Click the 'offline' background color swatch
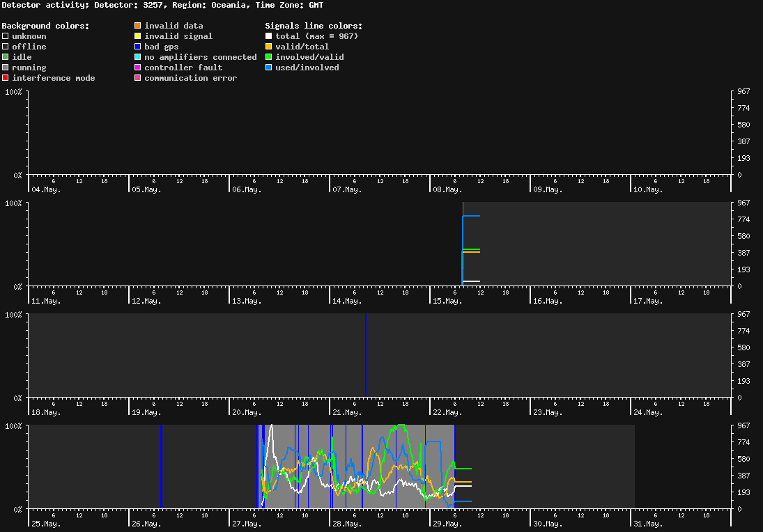The width and height of the screenshot is (763, 532). point(6,46)
